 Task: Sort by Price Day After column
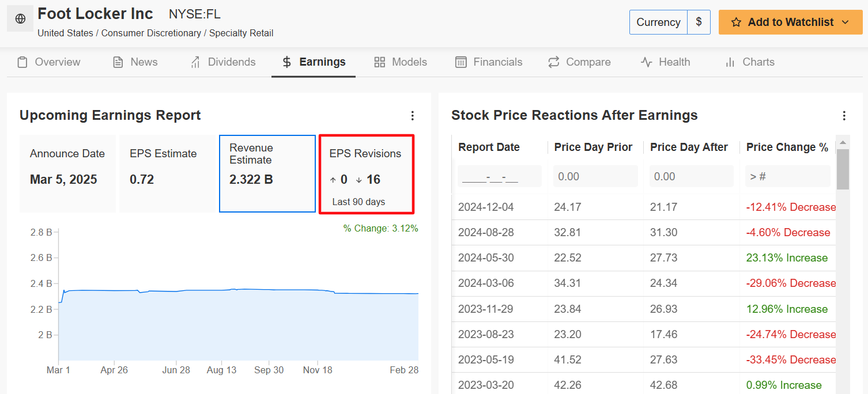[x=689, y=147]
